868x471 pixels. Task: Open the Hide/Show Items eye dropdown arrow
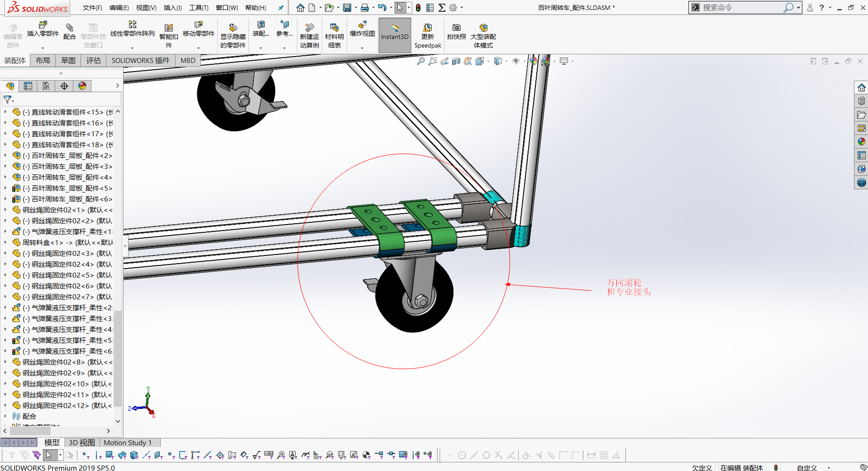pos(525,61)
